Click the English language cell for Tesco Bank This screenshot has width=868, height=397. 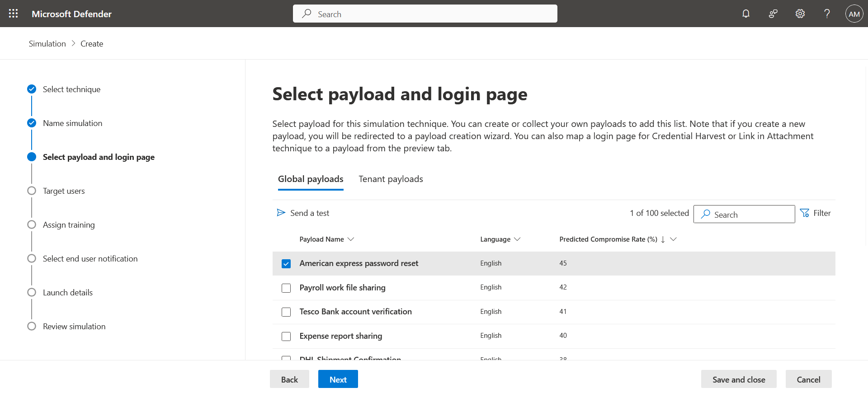point(491,312)
